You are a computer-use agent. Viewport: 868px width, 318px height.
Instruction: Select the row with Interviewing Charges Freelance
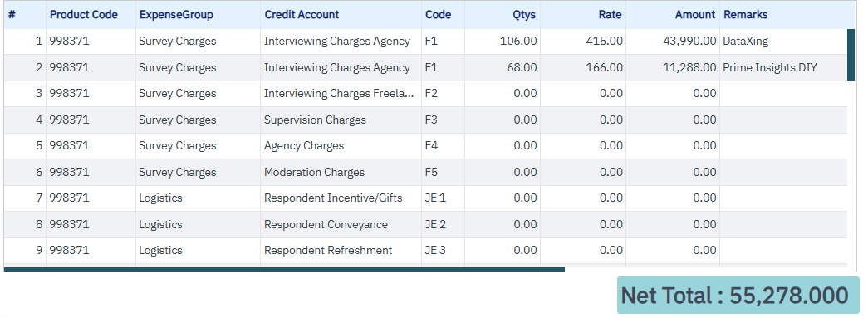[x=425, y=94]
